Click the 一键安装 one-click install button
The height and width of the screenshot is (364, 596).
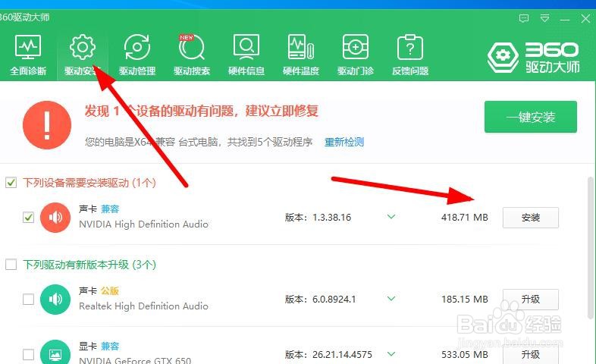531,117
